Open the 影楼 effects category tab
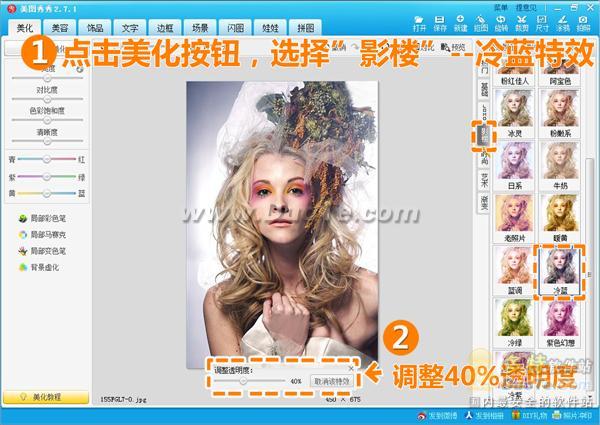Viewport: 600px width, 425px height. [x=484, y=135]
